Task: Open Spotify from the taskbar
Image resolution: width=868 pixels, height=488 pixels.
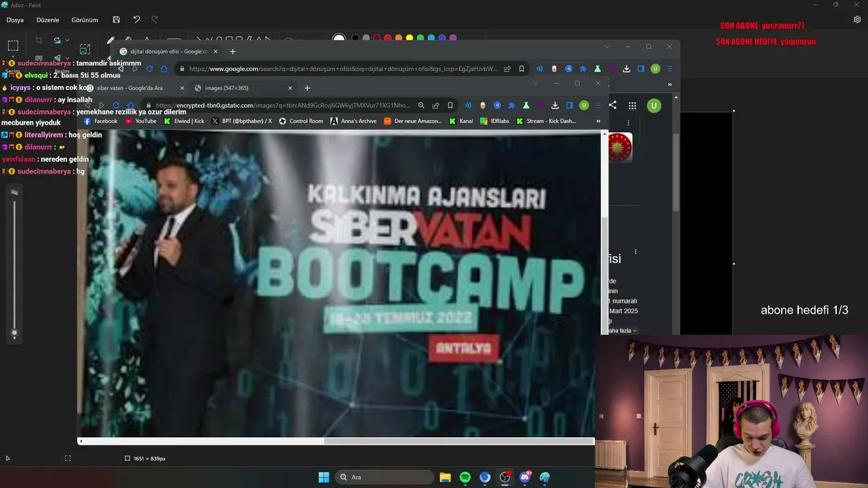Action: (465, 477)
